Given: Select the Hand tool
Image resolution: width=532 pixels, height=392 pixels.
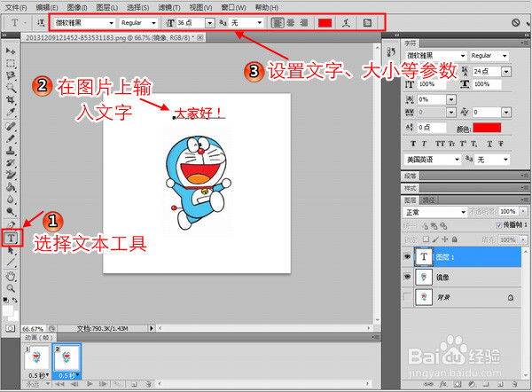Looking at the screenshot, I should tap(11, 276).
